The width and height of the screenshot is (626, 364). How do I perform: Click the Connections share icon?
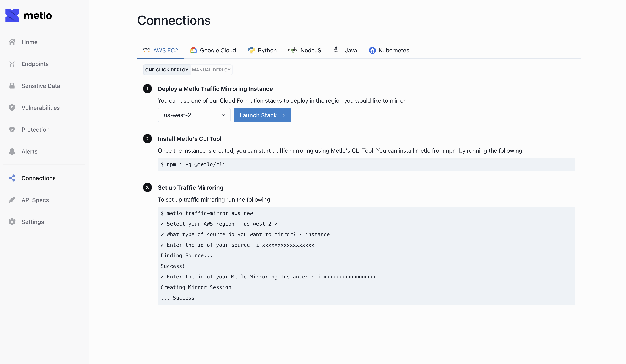coord(12,178)
